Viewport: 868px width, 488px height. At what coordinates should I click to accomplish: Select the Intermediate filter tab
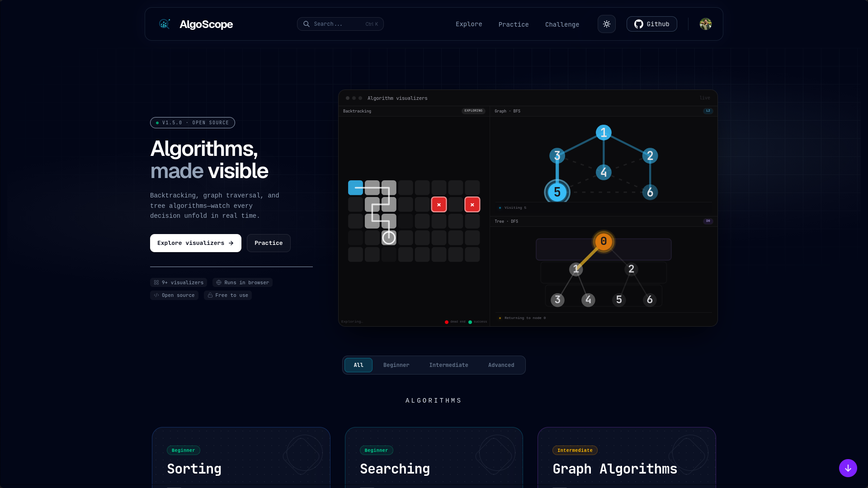448,365
